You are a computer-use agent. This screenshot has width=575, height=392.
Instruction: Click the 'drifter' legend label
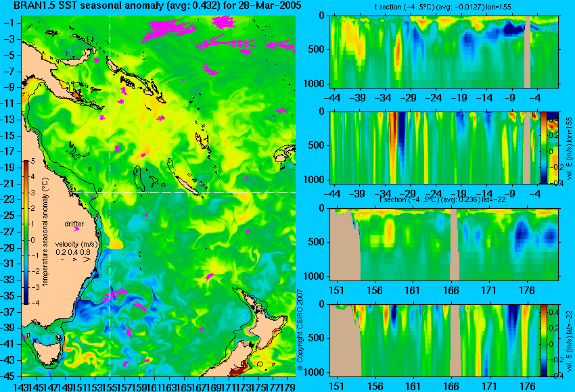pos(74,224)
